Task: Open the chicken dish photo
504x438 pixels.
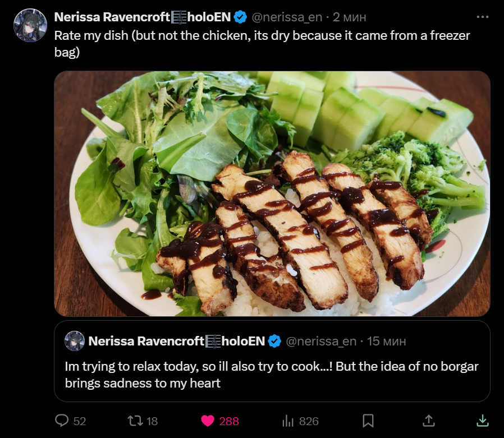Action: (x=272, y=193)
